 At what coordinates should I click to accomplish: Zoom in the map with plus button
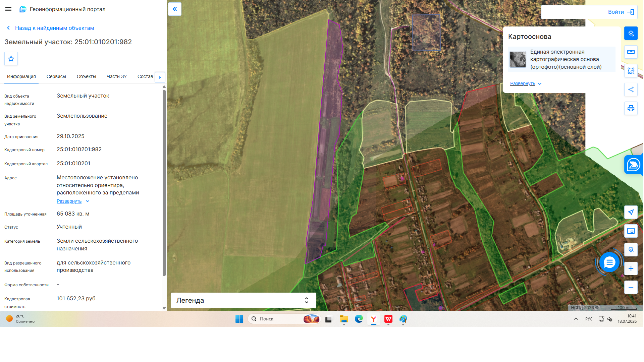(631, 268)
